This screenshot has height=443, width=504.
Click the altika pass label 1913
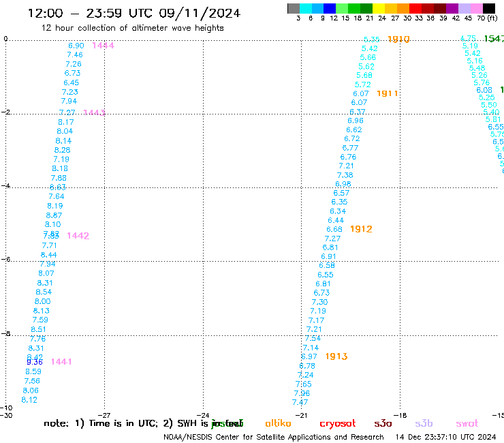(336, 356)
